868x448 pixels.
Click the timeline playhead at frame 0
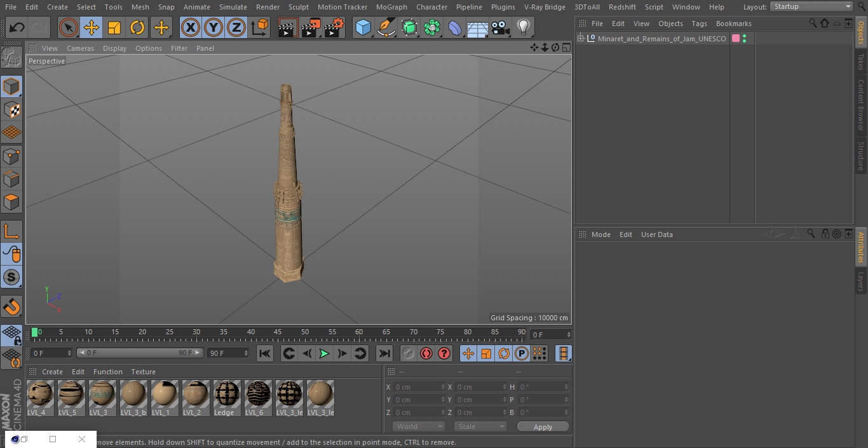[34, 332]
